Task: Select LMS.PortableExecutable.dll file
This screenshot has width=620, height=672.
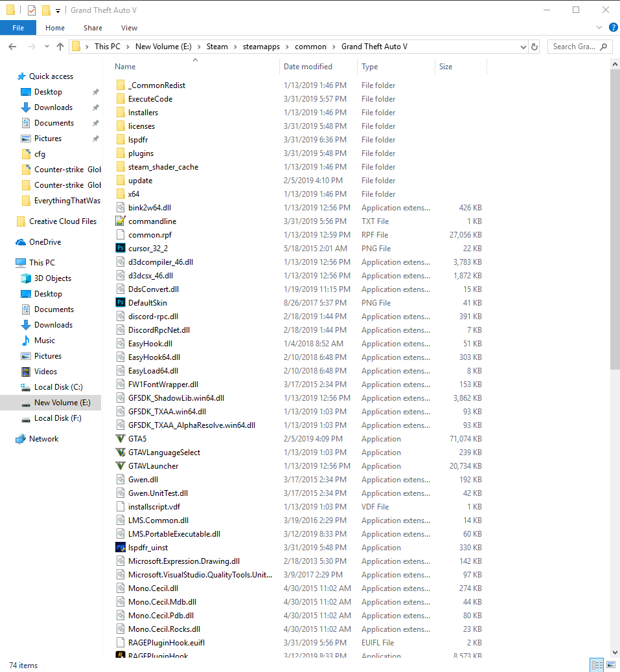Action: pos(174,534)
